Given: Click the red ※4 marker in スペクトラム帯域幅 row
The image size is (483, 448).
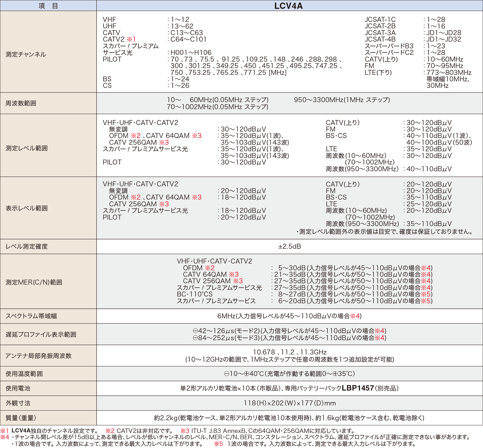Looking at the screenshot, I should [x=355, y=316].
